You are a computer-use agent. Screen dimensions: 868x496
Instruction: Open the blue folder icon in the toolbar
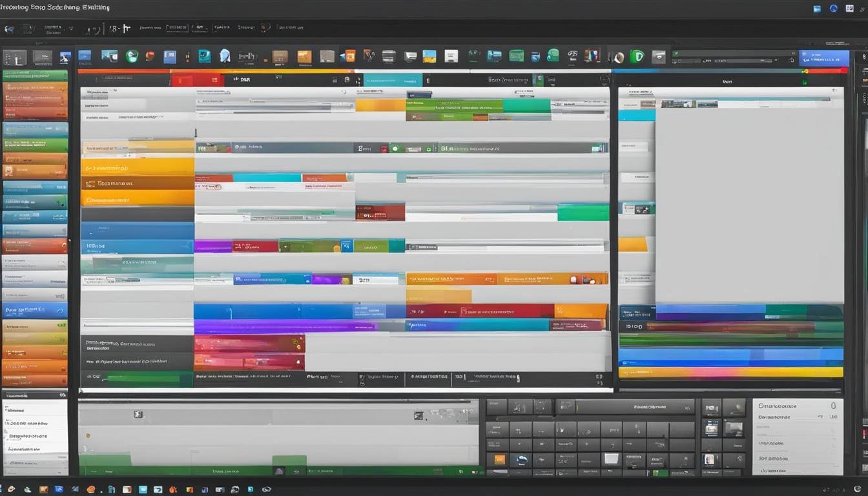(85, 56)
